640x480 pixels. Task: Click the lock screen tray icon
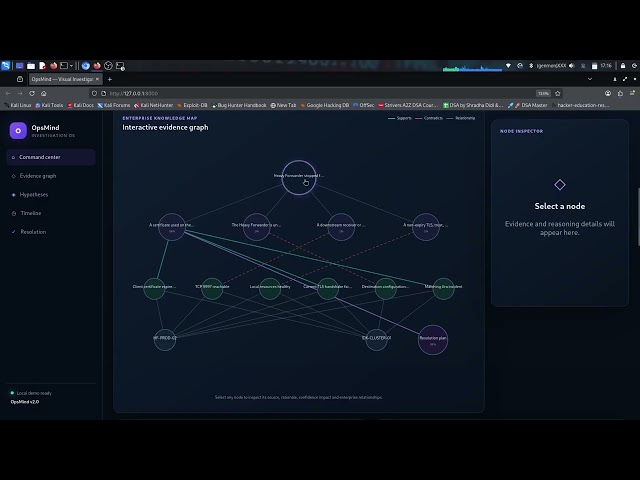[x=623, y=66]
